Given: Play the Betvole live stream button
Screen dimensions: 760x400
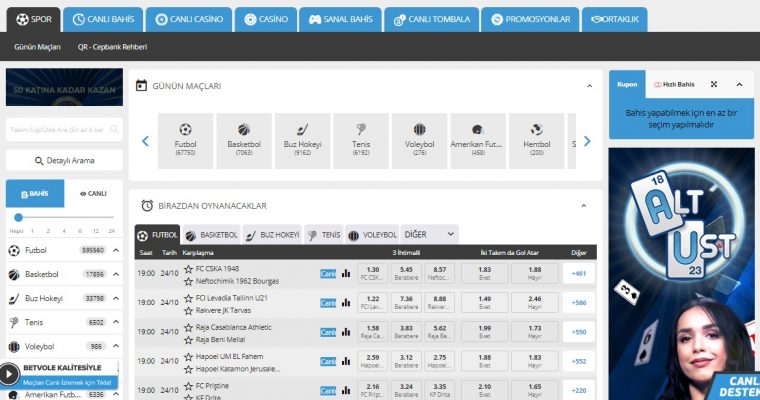Looking at the screenshot, I should pyautogui.click(x=9, y=374).
